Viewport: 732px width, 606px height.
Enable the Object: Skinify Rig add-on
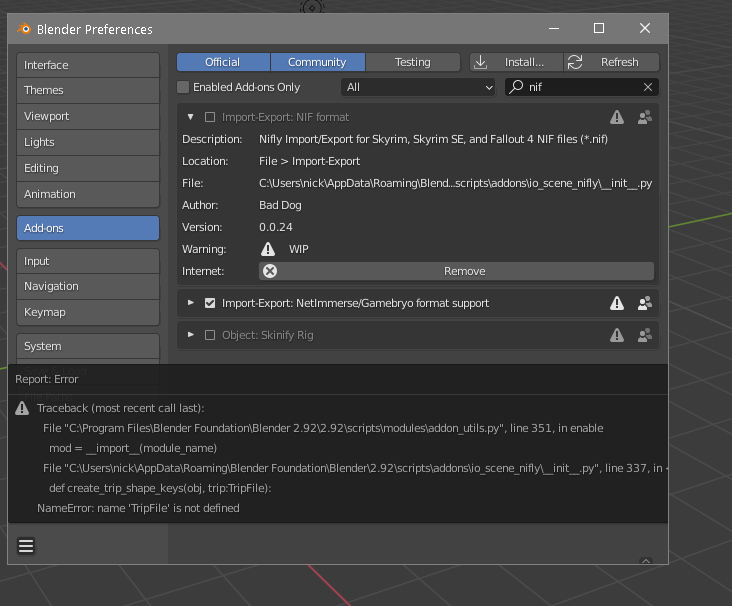coord(210,335)
